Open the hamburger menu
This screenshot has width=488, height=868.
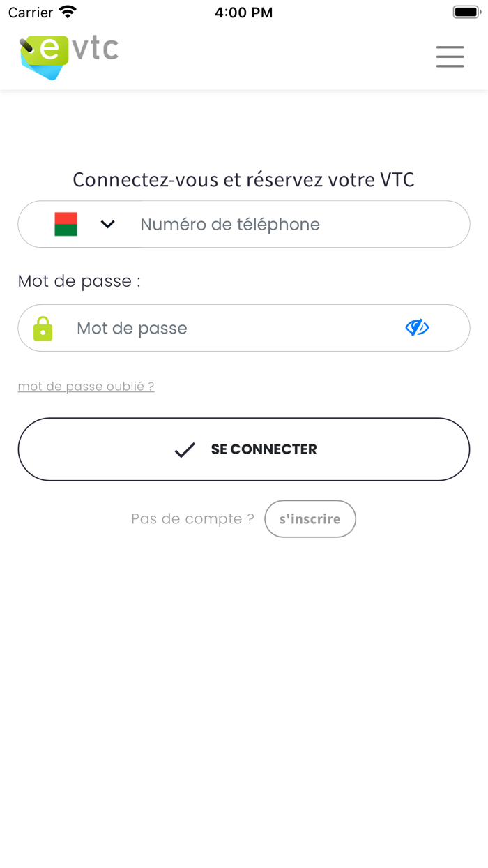[x=450, y=57]
